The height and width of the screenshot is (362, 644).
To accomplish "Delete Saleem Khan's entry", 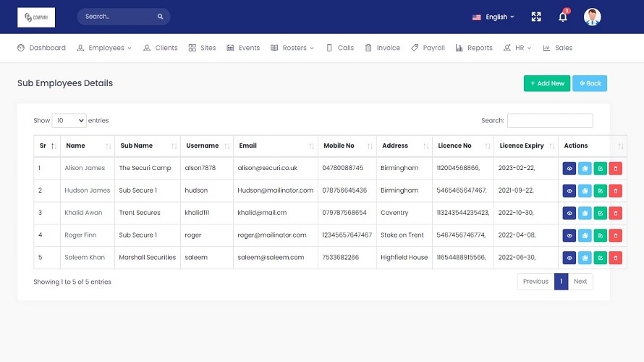I will tap(616, 258).
